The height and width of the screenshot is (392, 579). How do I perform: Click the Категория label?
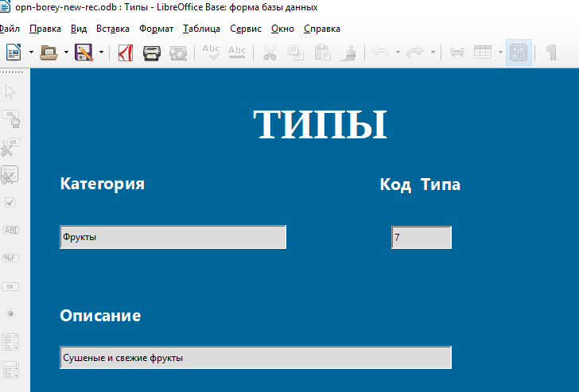point(103,184)
